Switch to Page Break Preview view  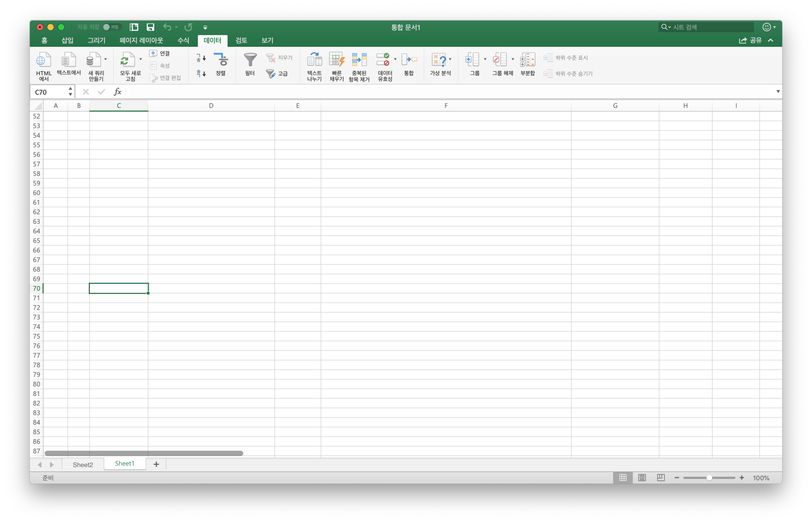661,478
